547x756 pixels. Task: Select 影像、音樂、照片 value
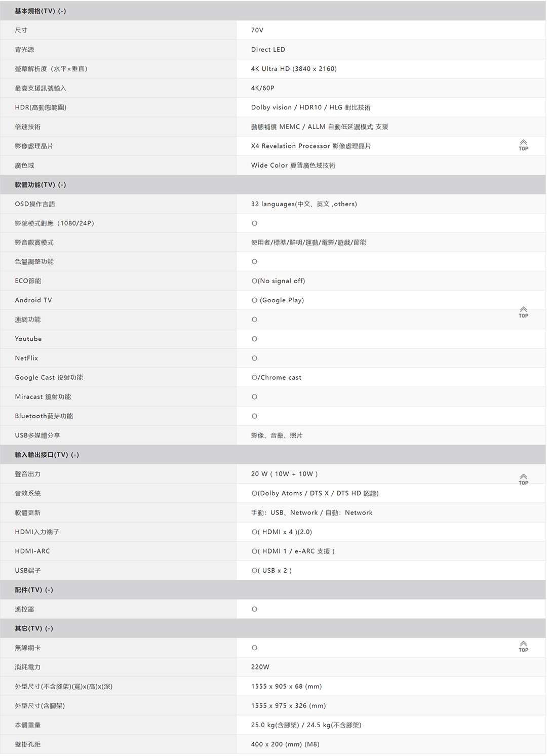(x=277, y=435)
